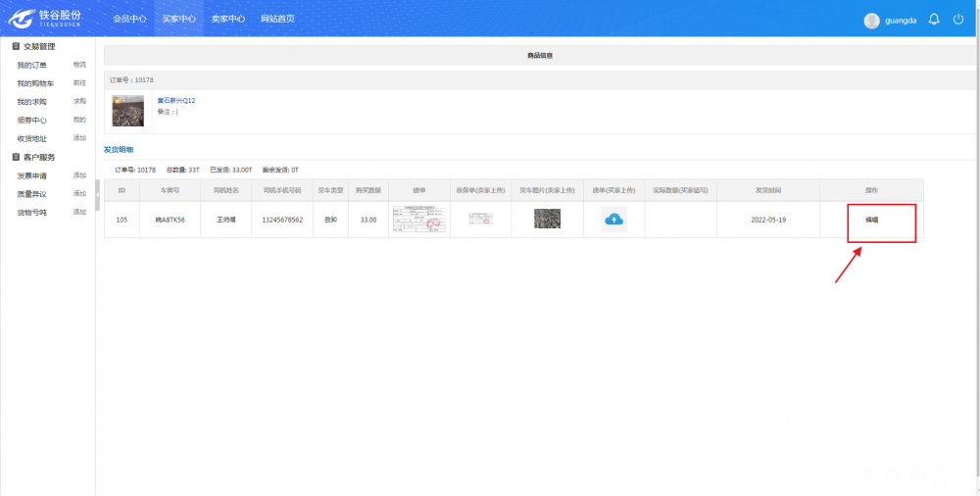Open the 会员中心 menu

129,19
